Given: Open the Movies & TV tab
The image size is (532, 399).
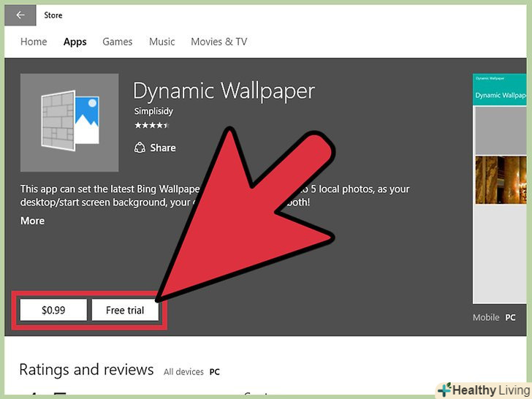Looking at the screenshot, I should [x=218, y=42].
